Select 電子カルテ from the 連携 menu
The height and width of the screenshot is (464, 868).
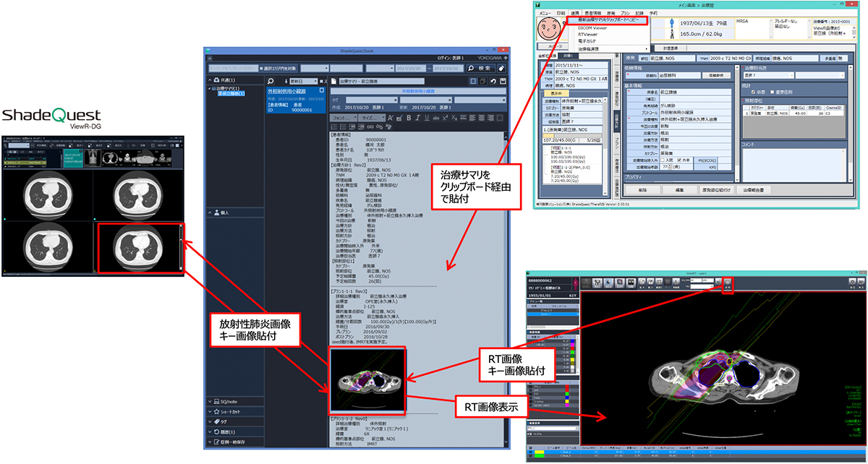(x=589, y=42)
